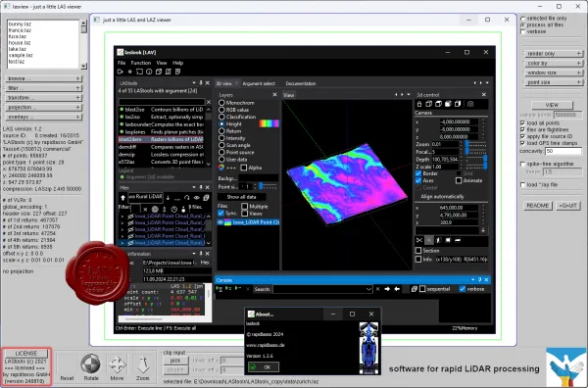Screen dimensions: 588x388
Task: Toggle 'apply file source ID' checkbox
Action: pyautogui.click(x=522, y=136)
